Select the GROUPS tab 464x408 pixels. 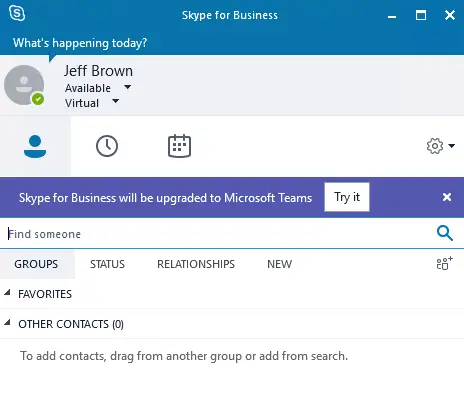36,264
